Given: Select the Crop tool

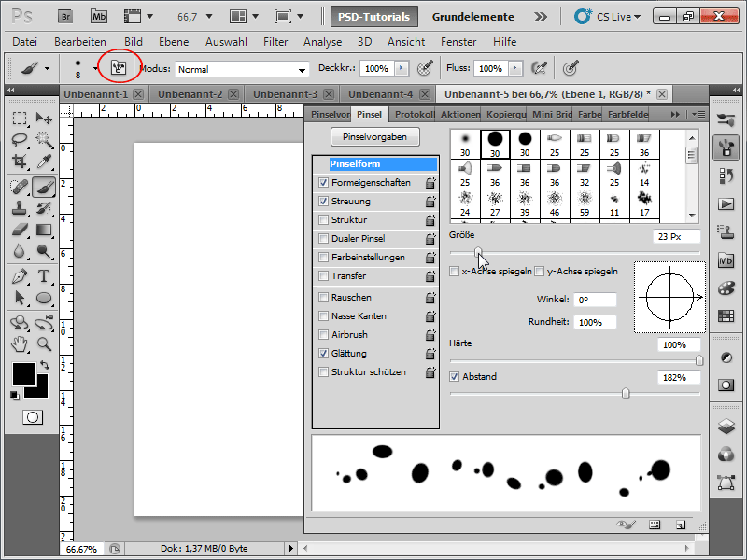Looking at the screenshot, I should click(x=19, y=161).
